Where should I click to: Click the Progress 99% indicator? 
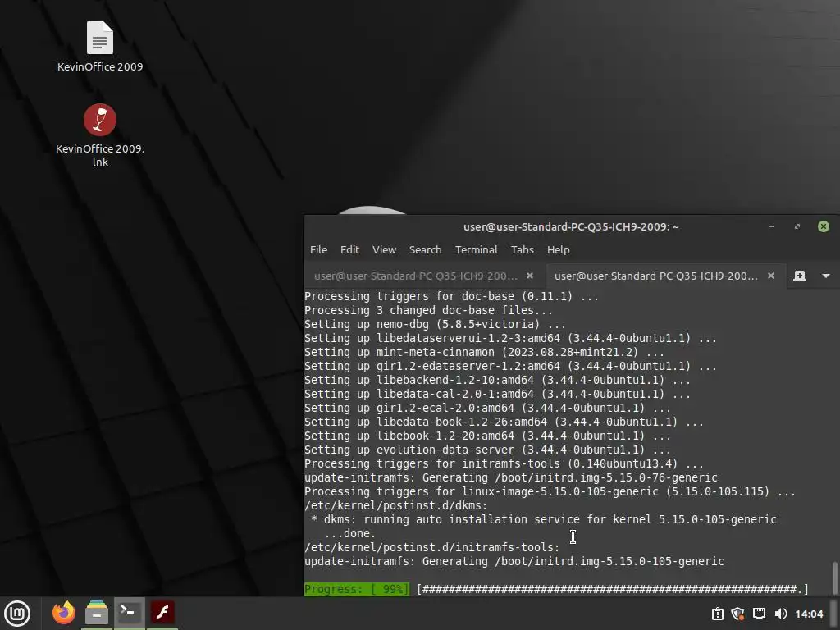pyautogui.click(x=356, y=589)
